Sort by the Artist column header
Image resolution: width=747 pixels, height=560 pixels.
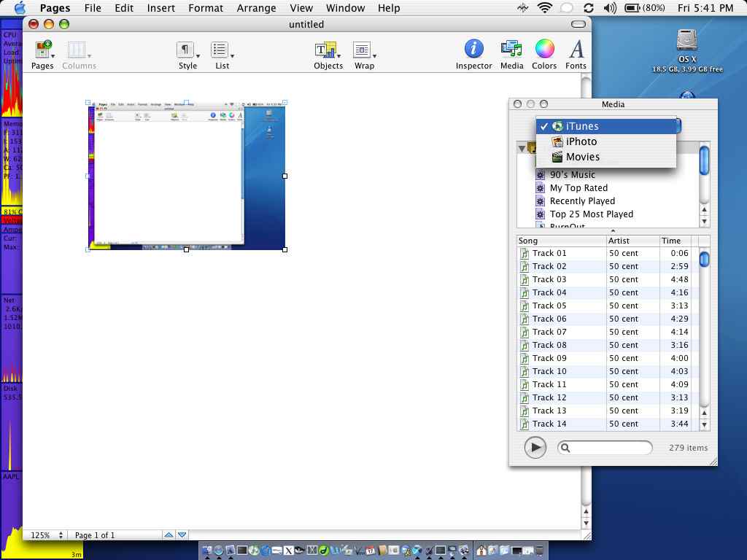(x=632, y=241)
